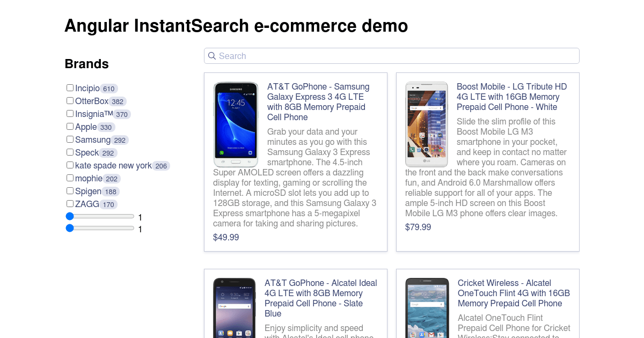Screen dimensions: 644x338
Task: Open the AT&T GoPhone Samsung Galaxy Express title
Action: 319,102
